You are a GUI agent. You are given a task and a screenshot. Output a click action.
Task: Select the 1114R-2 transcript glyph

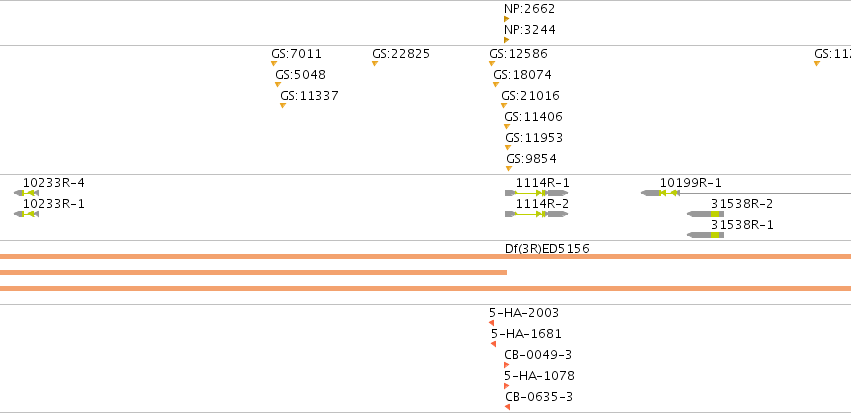pyautogui.click(x=537, y=214)
